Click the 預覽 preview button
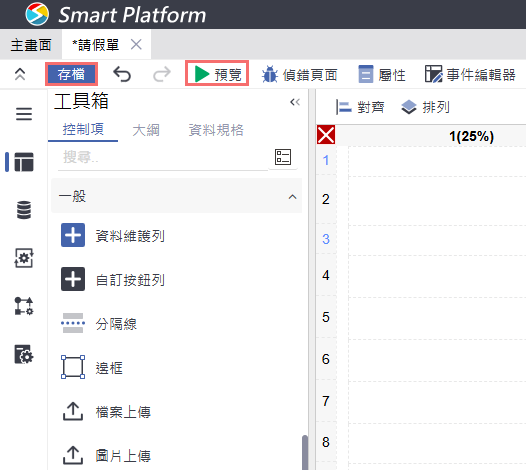The width and height of the screenshot is (526, 470). pos(217,74)
